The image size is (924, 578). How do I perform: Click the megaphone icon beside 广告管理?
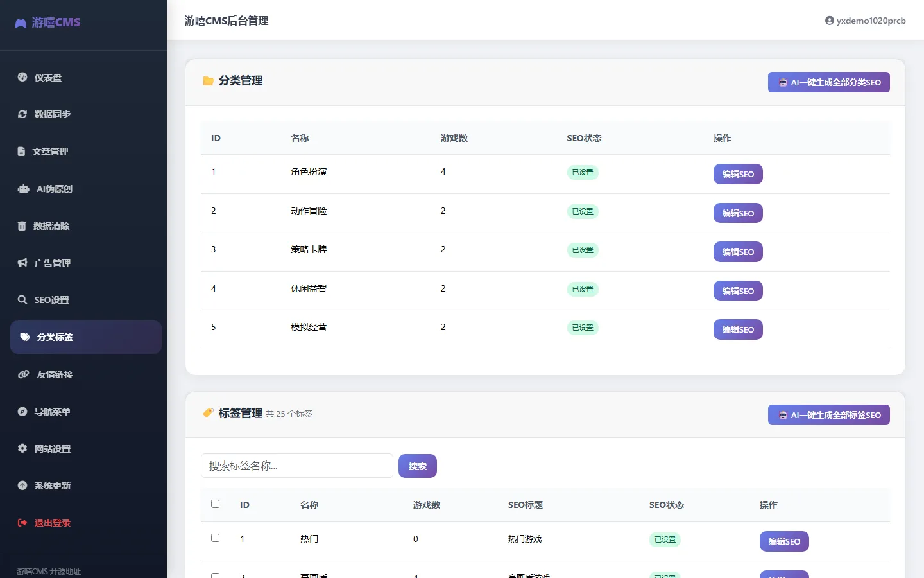[22, 263]
